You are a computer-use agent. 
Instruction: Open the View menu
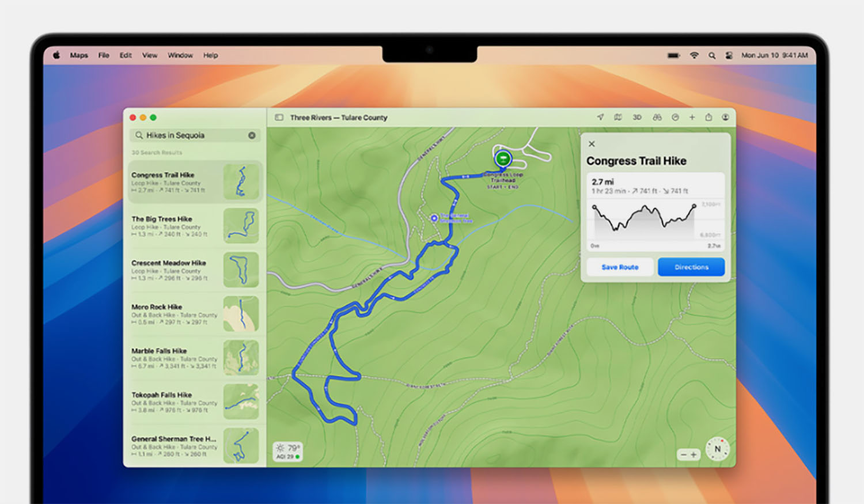pyautogui.click(x=150, y=55)
